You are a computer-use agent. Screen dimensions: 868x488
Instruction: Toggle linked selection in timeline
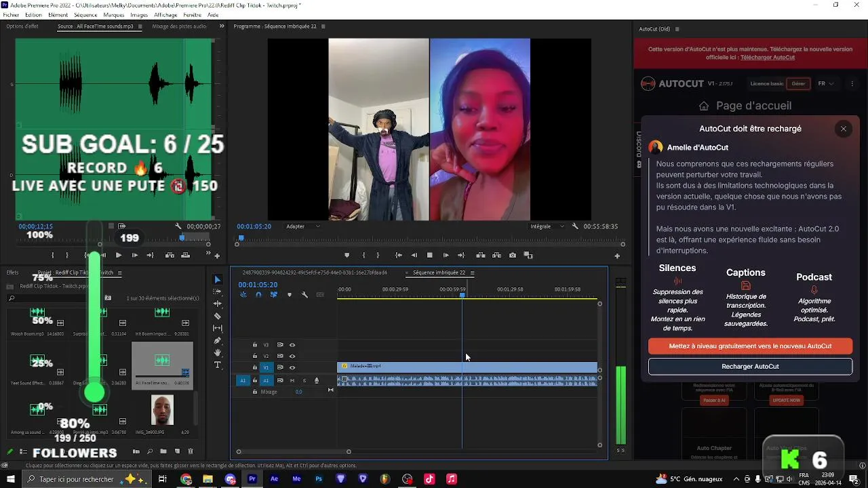coord(274,295)
